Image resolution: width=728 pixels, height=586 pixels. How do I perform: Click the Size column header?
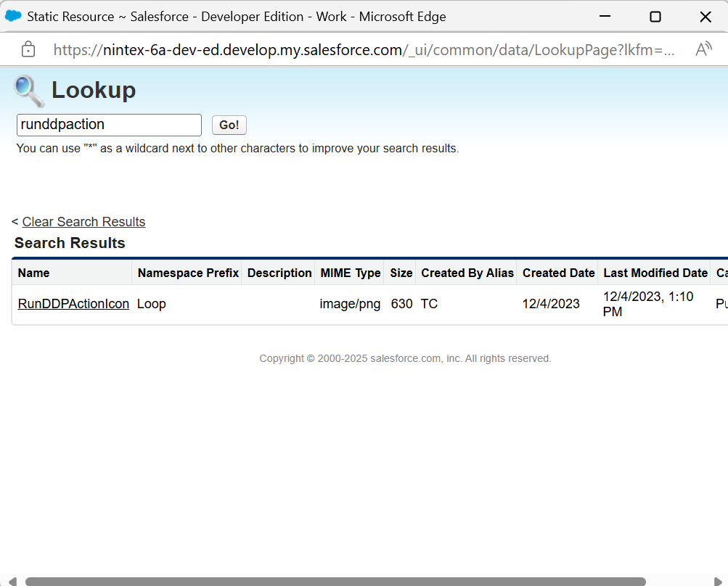[x=401, y=273]
